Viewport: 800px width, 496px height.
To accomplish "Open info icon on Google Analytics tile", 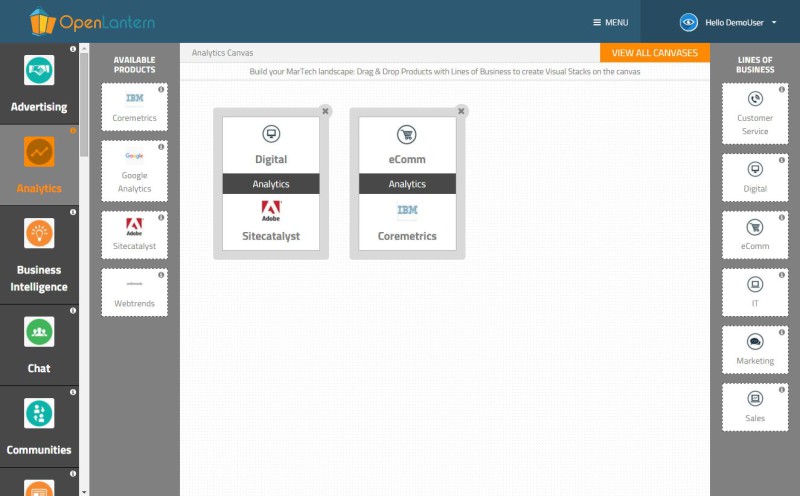I will point(161,147).
